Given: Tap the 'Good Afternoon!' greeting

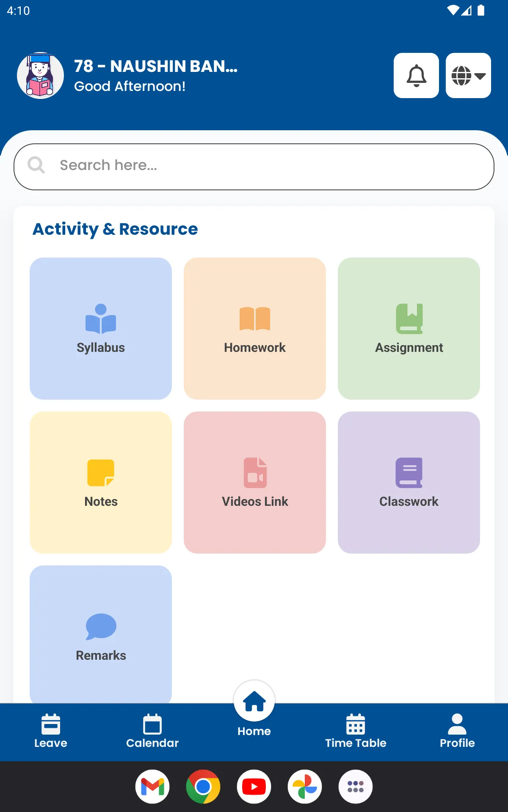Looking at the screenshot, I should (x=130, y=86).
